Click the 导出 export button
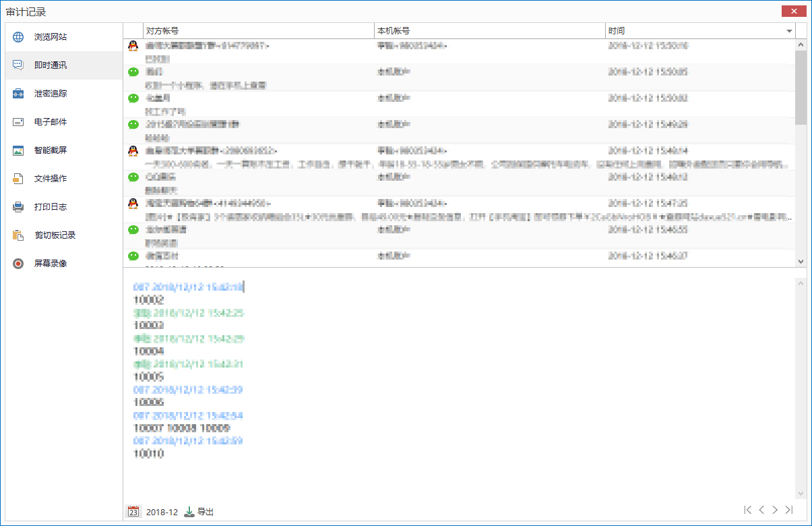Screen dimensions: 812x526 (199, 512)
